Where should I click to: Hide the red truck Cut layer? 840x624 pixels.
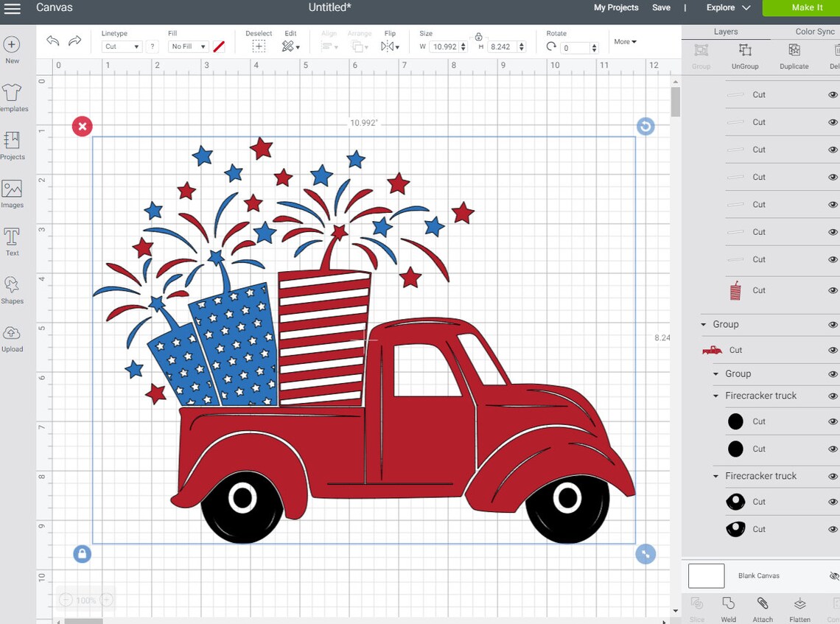(x=833, y=350)
